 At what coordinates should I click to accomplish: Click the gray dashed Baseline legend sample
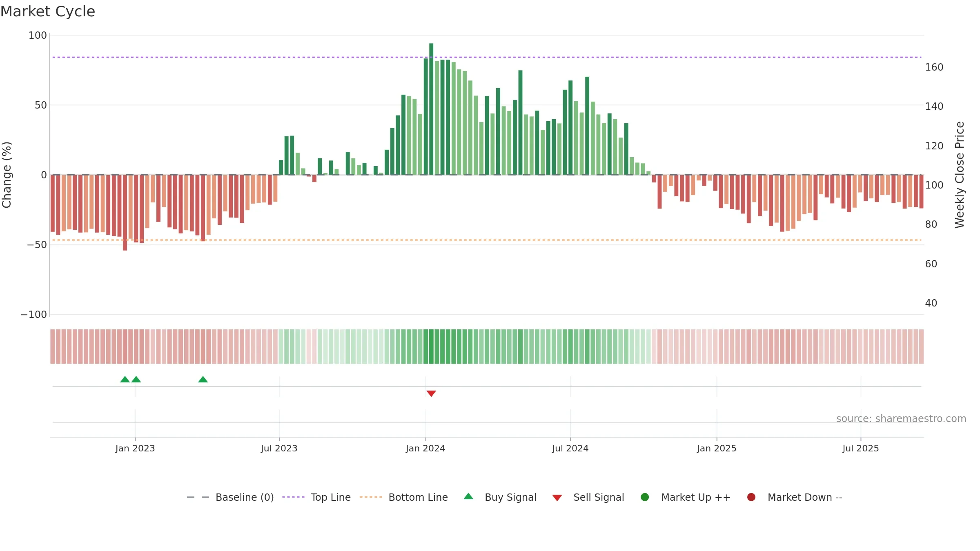pos(198,497)
